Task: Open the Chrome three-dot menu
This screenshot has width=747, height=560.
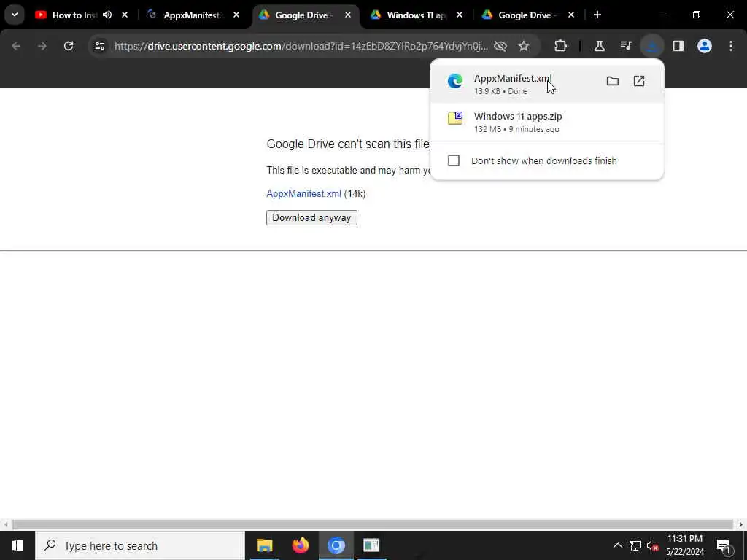Action: [x=731, y=46]
